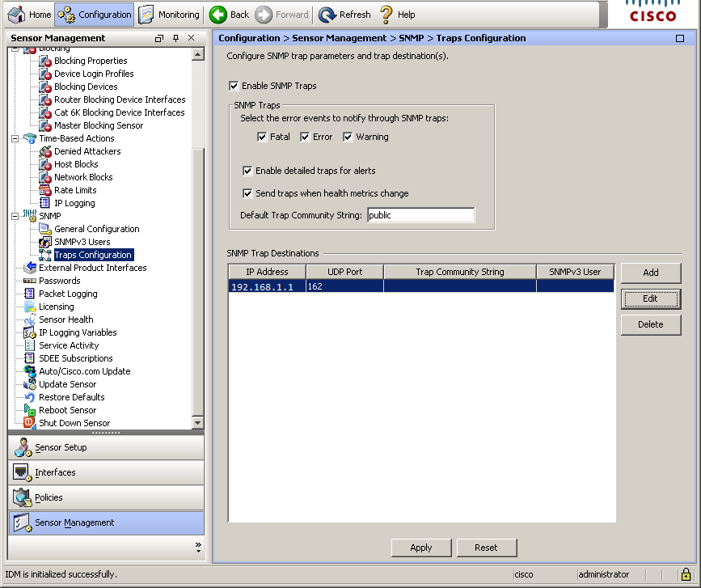The image size is (701, 588).
Task: Reset the traps configuration form
Action: (487, 548)
